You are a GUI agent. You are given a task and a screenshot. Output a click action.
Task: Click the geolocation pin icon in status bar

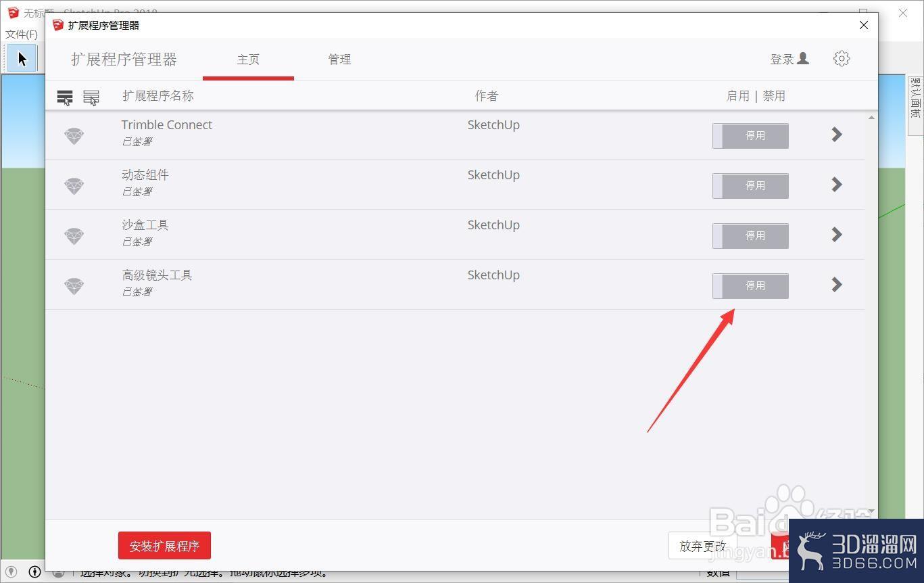[x=11, y=572]
